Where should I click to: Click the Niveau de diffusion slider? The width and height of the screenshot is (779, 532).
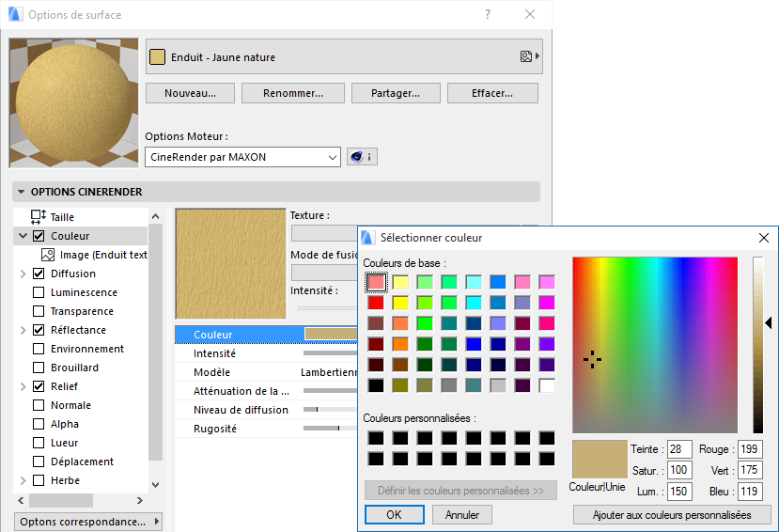coord(331,409)
